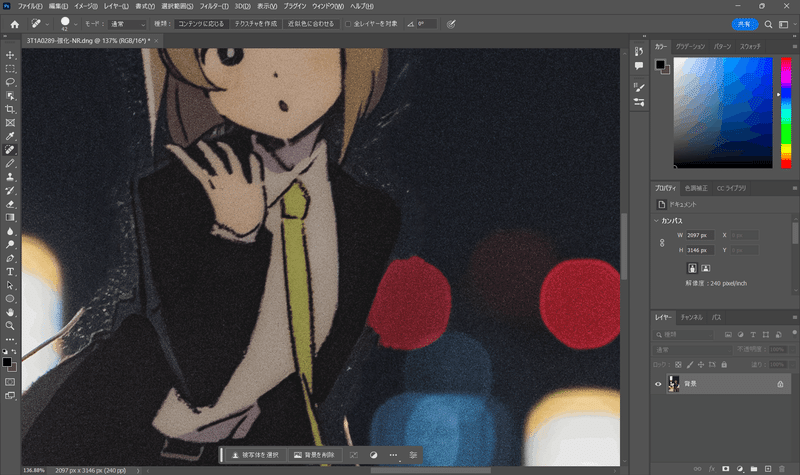Screen dimensions: 800x475
Task: Open the 選択範囲 menu
Action: 177,6
